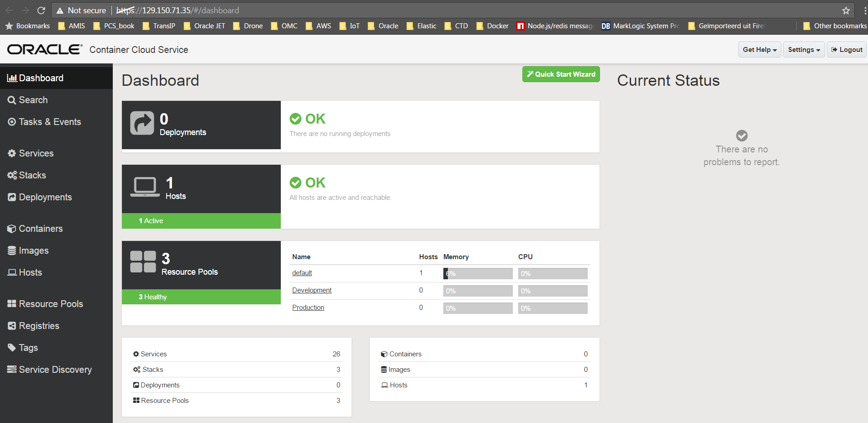Click the Oracle logo in the header
This screenshot has width=868, height=423.
(45, 49)
